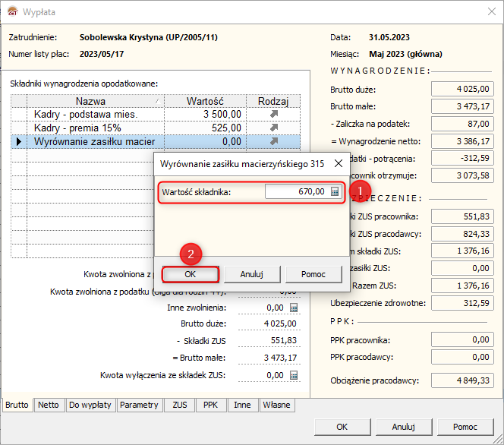The width and height of the screenshot is (504, 445).
Task: Open the Własne tab
Action: pyautogui.click(x=277, y=405)
